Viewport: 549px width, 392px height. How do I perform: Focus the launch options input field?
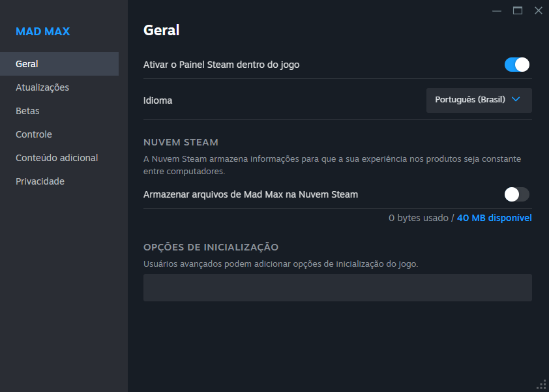[x=338, y=288]
